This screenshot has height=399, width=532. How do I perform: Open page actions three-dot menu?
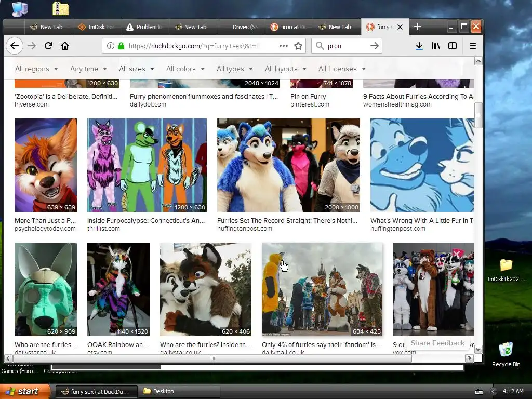[x=283, y=46]
